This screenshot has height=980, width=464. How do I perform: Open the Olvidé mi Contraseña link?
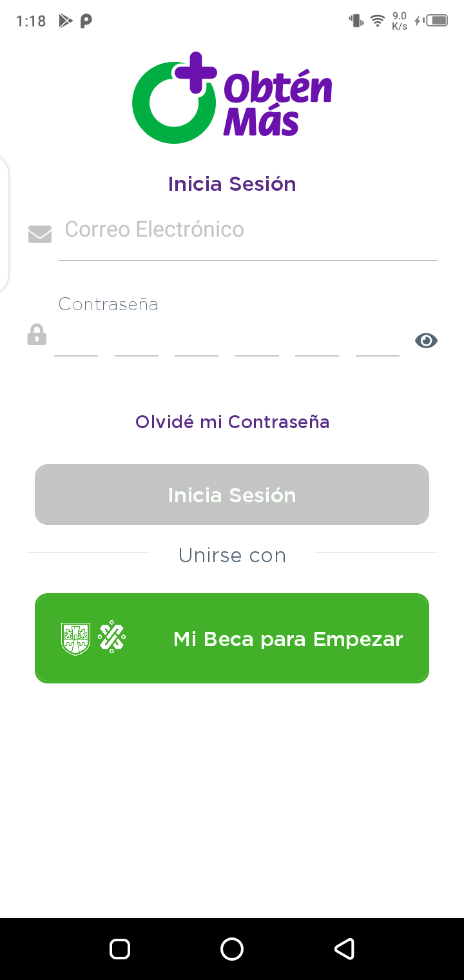pos(232,422)
